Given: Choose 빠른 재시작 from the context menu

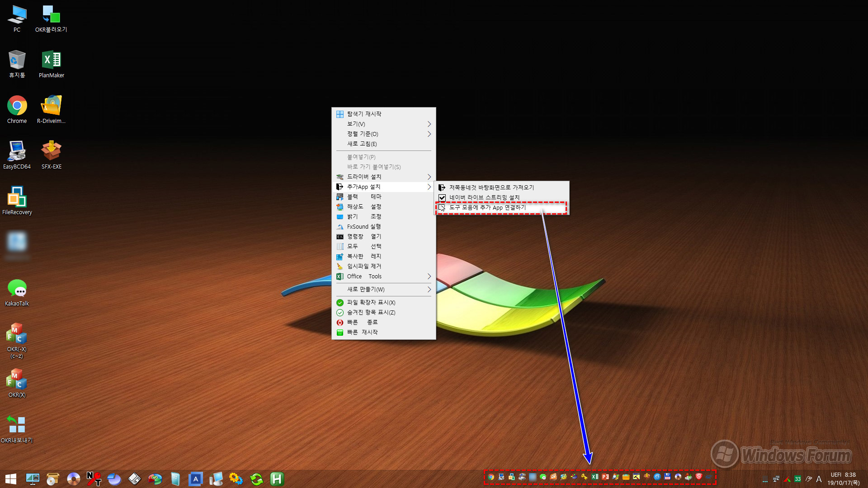Looking at the screenshot, I should click(383, 332).
